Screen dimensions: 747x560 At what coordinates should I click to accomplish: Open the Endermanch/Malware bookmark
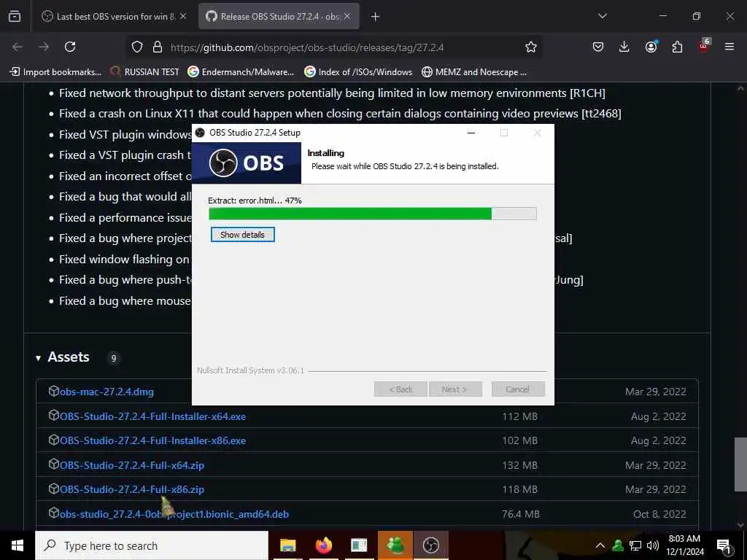tap(241, 72)
